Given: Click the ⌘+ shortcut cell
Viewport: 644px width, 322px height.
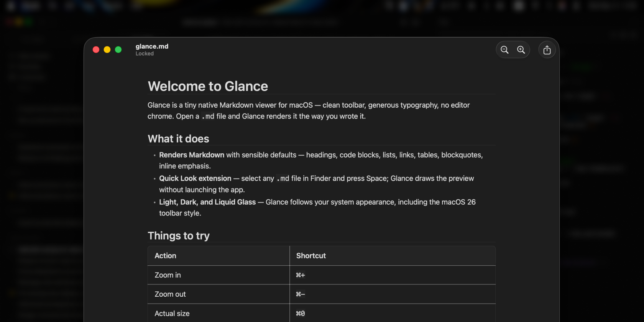Looking at the screenshot, I should point(393,275).
